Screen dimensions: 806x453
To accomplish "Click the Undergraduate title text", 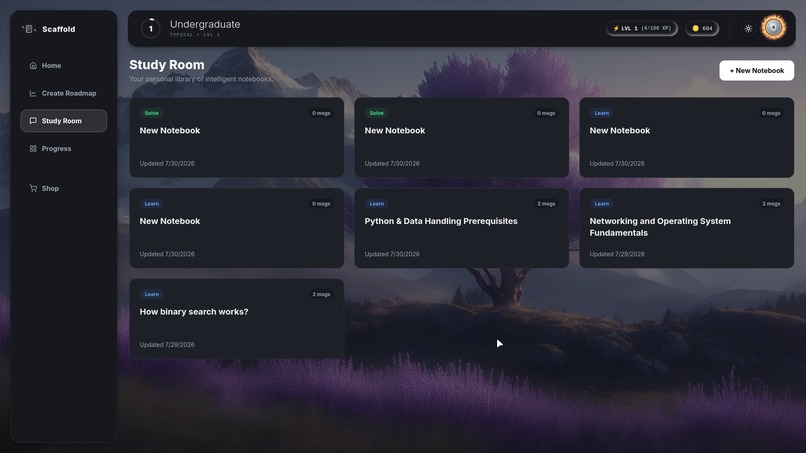I will (205, 24).
